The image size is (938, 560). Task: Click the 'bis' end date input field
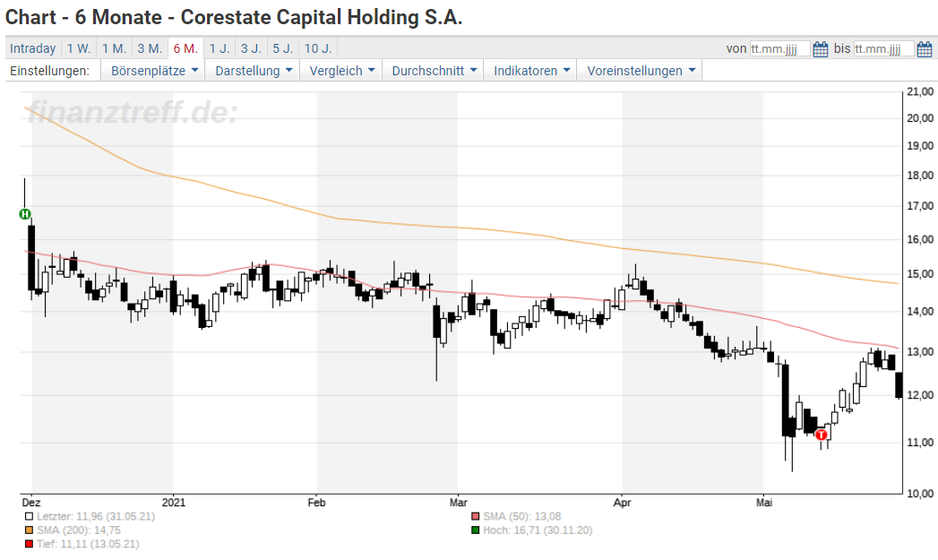coord(884,49)
